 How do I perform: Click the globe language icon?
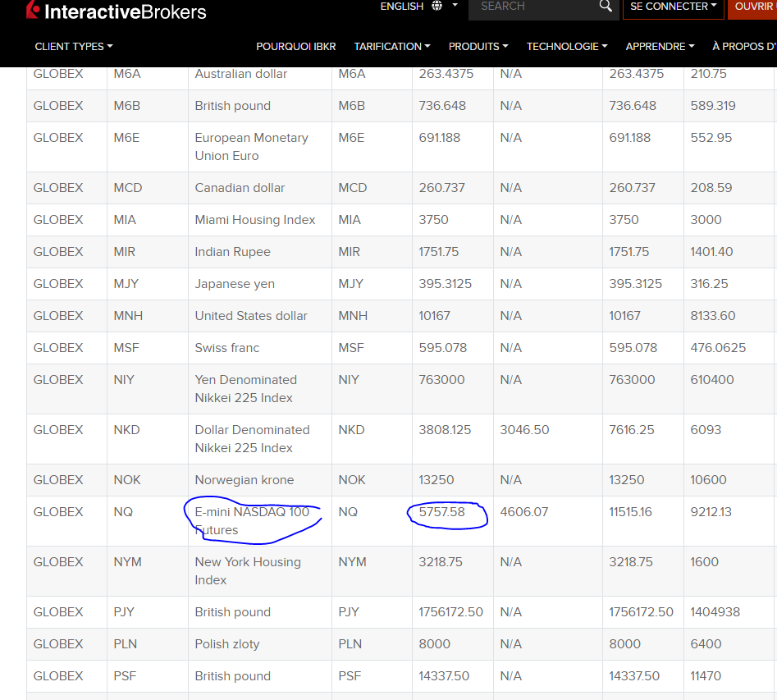tap(436, 6)
